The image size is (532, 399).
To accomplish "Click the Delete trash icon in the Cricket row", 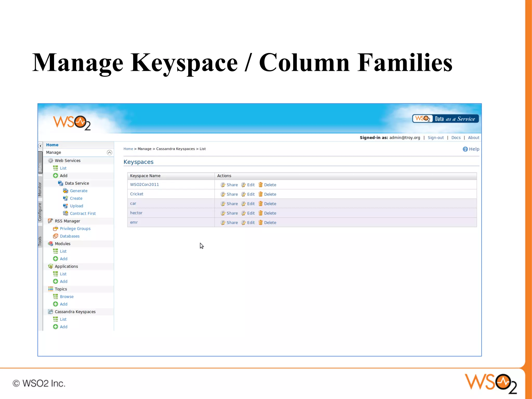I will [261, 194].
